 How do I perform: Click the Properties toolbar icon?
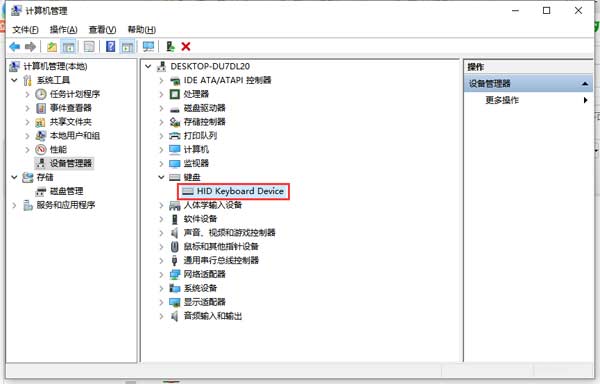(89, 47)
